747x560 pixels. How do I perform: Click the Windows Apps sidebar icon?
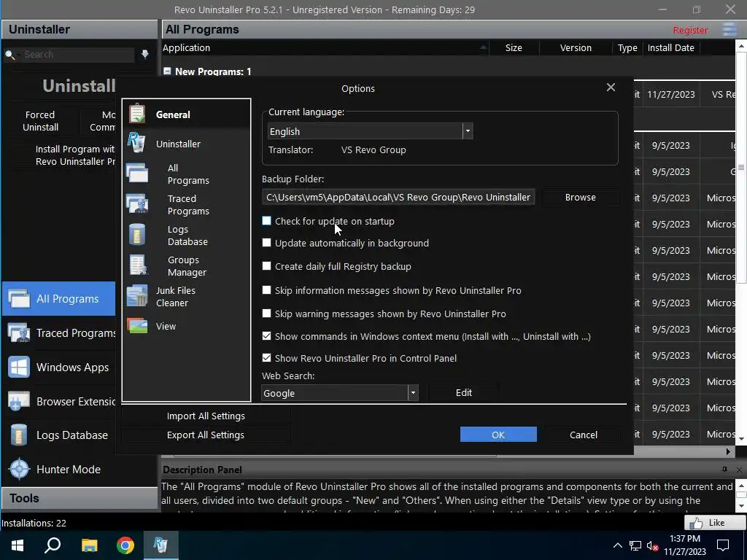coord(19,367)
